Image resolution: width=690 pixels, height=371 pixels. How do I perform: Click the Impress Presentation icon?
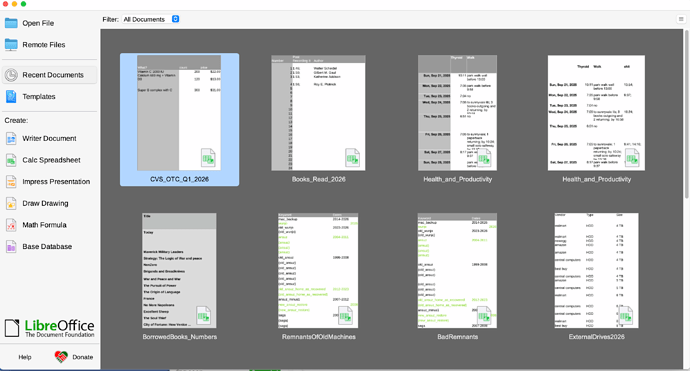[11, 181]
